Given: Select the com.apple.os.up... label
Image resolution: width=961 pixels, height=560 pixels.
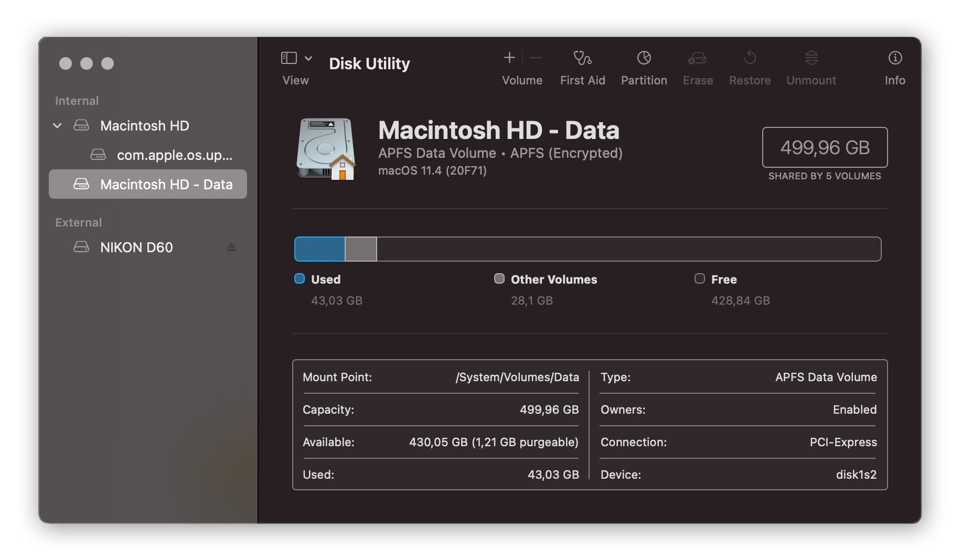Looking at the screenshot, I should (x=175, y=155).
